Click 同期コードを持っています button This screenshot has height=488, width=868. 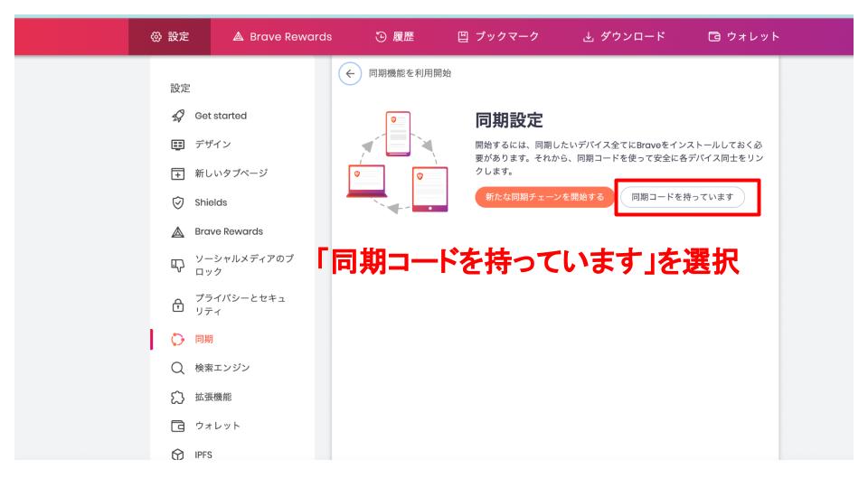click(x=683, y=197)
